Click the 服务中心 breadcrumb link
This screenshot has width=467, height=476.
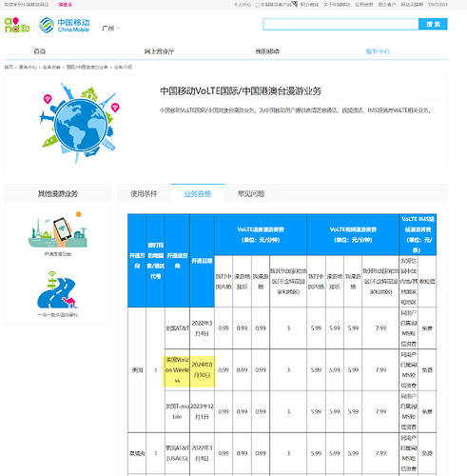(28, 67)
